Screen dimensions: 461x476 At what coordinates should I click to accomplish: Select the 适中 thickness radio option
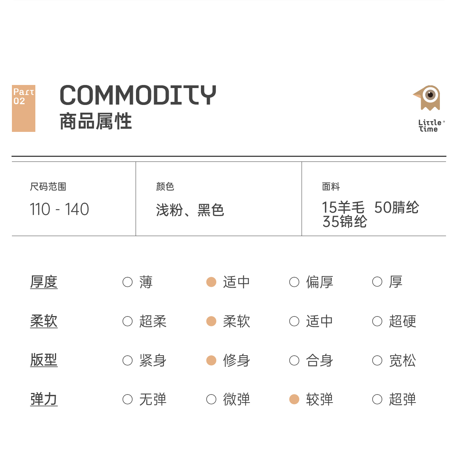[x=211, y=282]
